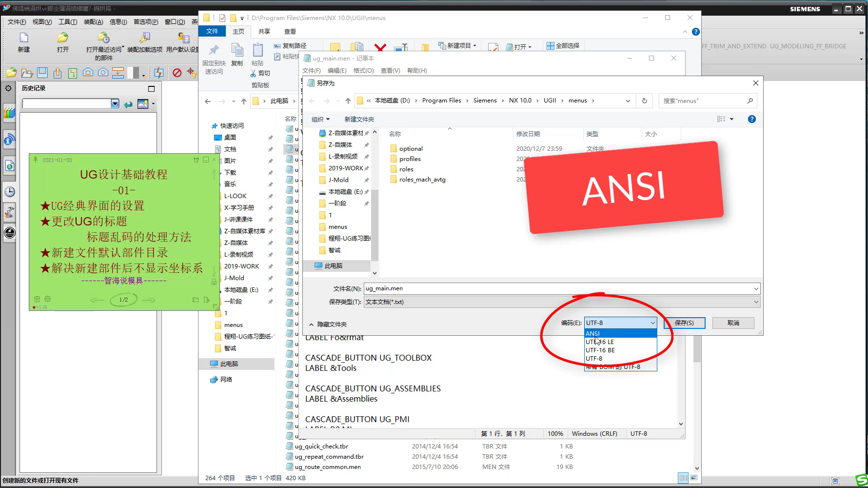Open 首选项(P) menu in NX
Screen dimensions: 868x488
pos(146,22)
